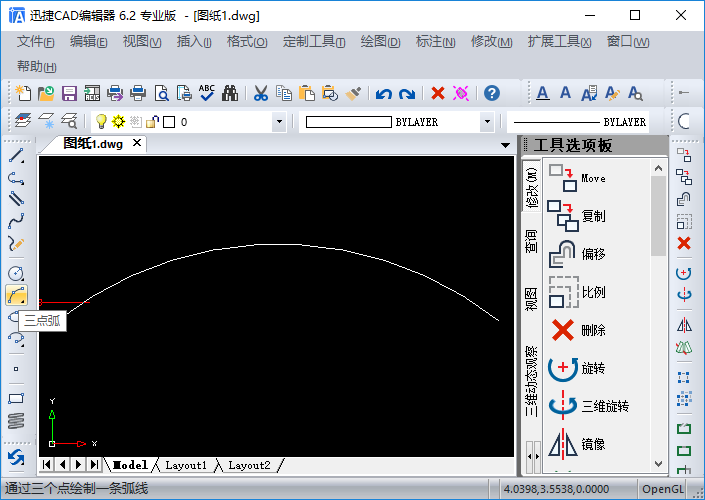Image resolution: width=705 pixels, height=500 pixels.
Task: Click the undo arrow icon
Action: pos(384,94)
